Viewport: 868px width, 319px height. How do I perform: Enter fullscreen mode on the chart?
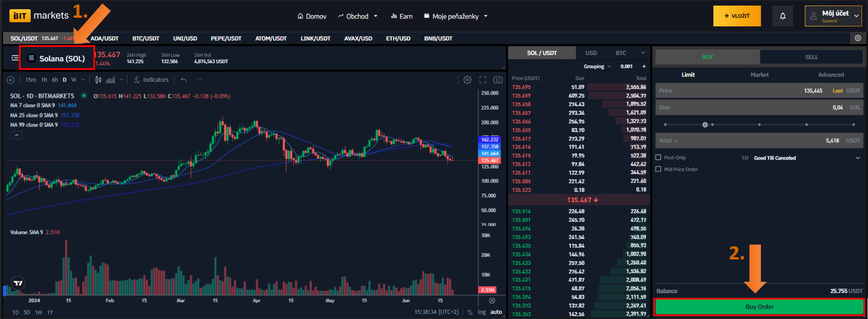point(483,80)
